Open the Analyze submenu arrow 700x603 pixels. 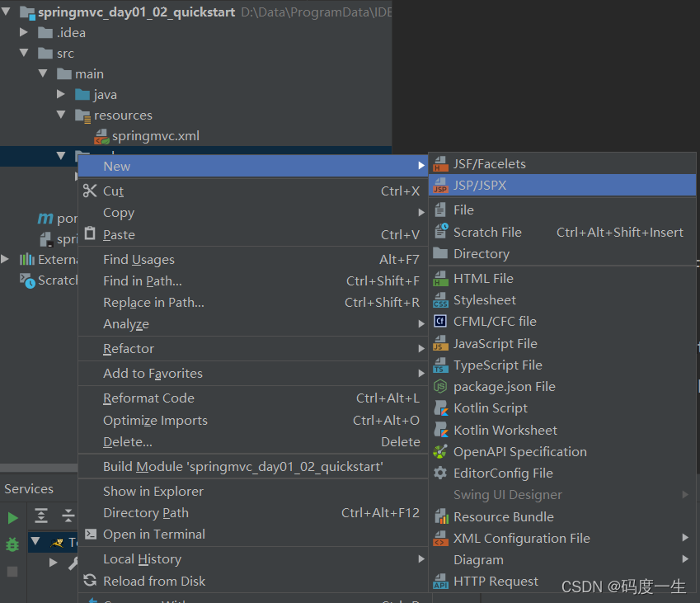click(421, 324)
